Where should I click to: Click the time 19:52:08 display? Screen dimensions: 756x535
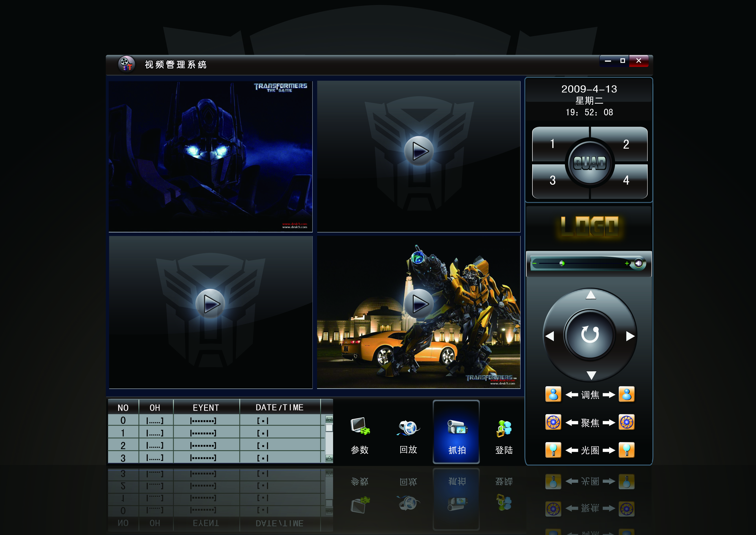589,112
